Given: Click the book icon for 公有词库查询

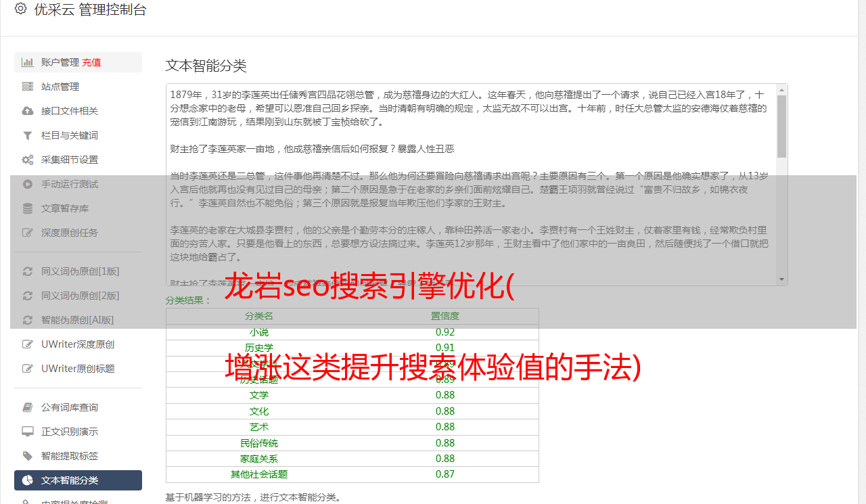Looking at the screenshot, I should [x=28, y=407].
